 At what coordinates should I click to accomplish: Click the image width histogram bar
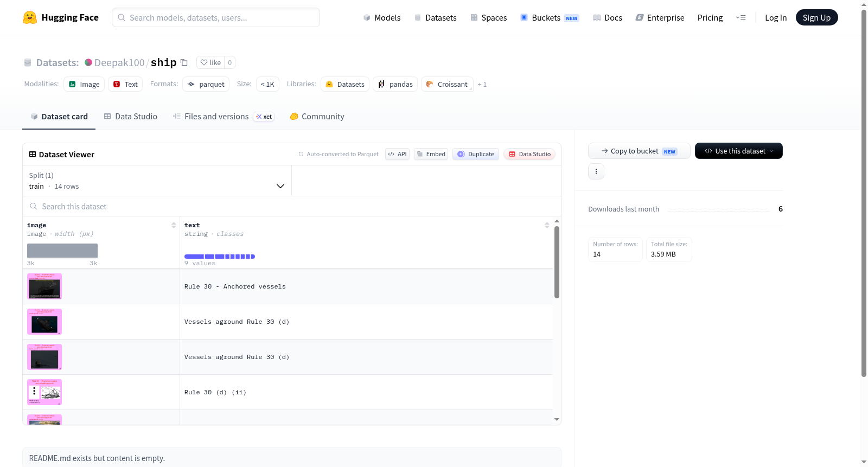pos(62,251)
